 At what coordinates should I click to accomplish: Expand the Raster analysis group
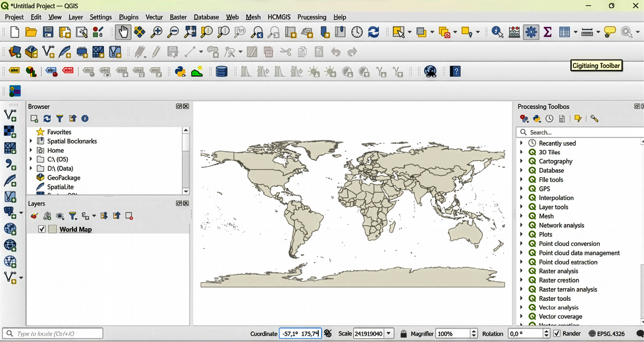521,271
